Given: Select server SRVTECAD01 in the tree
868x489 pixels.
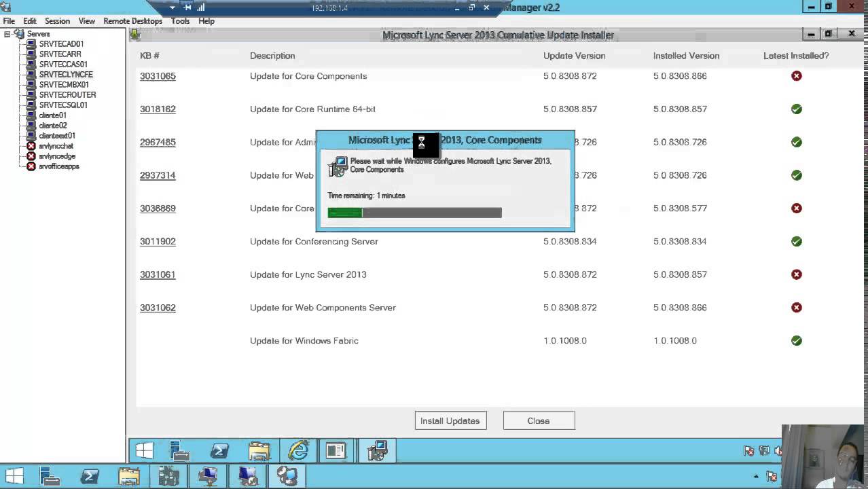Looking at the screenshot, I should [61, 44].
